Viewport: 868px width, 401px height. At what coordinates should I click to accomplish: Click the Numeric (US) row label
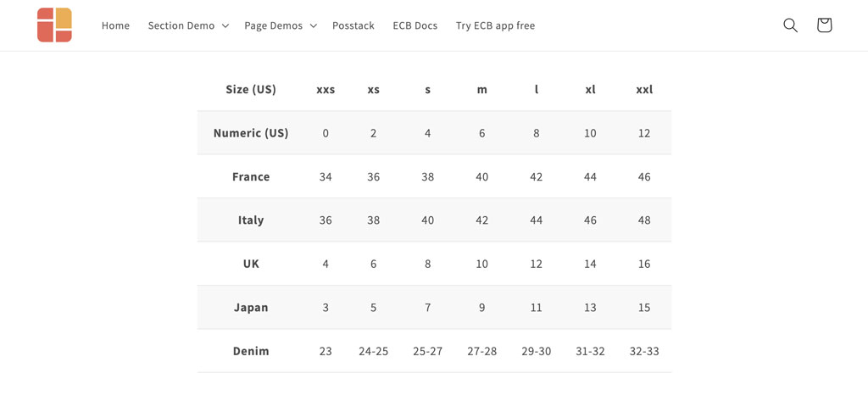pyautogui.click(x=251, y=133)
